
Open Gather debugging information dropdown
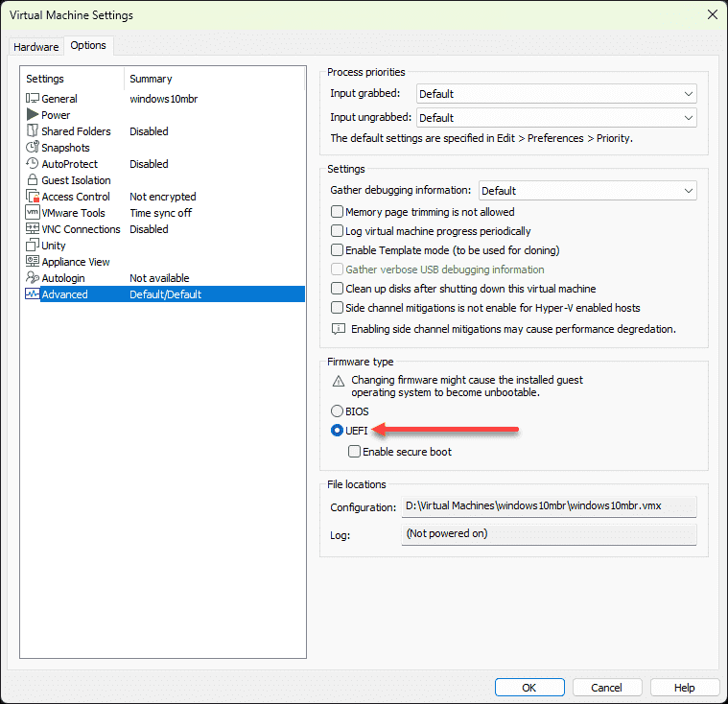(x=587, y=191)
